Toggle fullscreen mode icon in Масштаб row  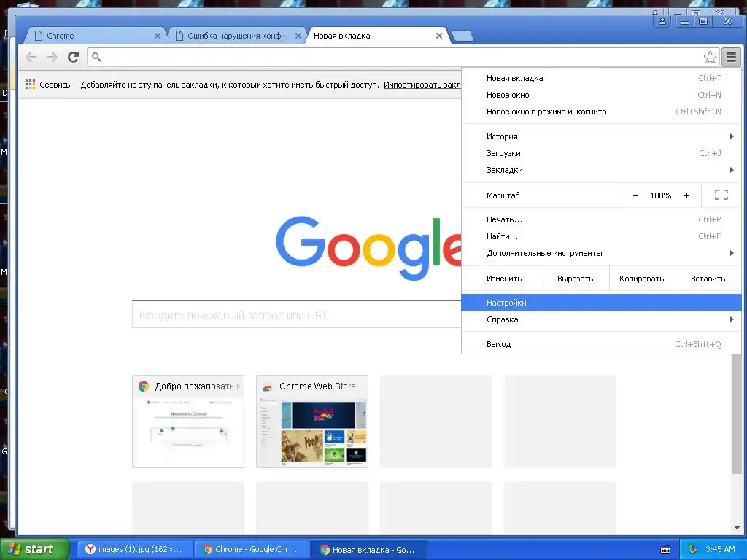coord(721,195)
